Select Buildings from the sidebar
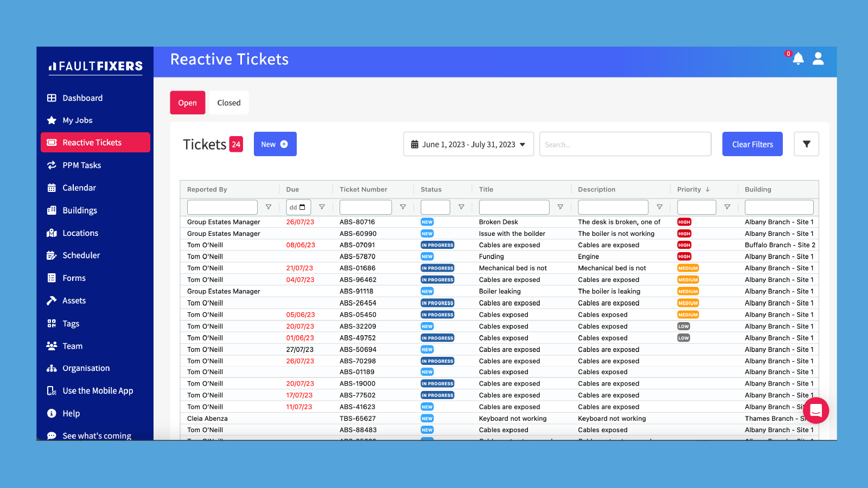The height and width of the screenshot is (488, 868). tap(80, 210)
